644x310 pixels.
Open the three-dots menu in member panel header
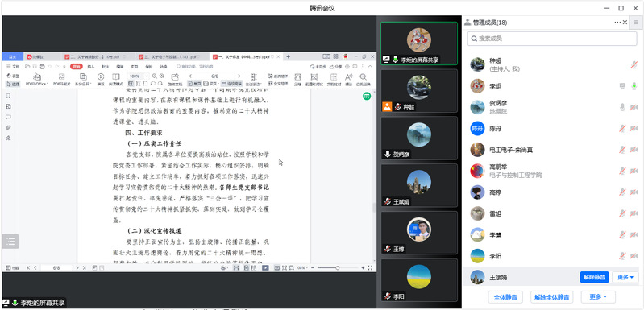pyautogui.click(x=617, y=23)
